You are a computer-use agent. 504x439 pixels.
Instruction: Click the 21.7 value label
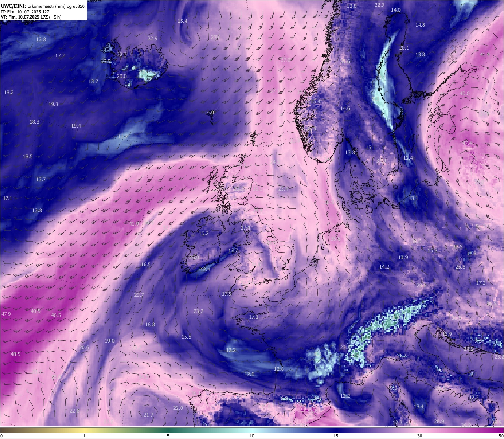[x=148, y=415]
